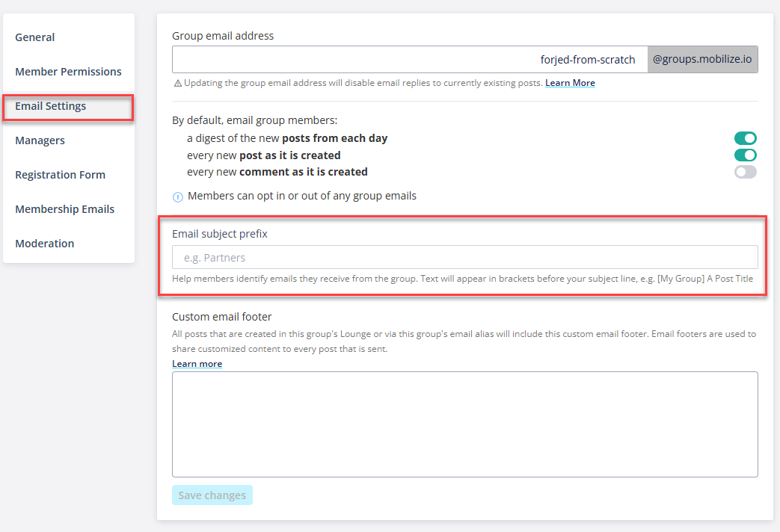780x532 pixels.
Task: Click the prefix help text about brackets
Action: point(463,279)
